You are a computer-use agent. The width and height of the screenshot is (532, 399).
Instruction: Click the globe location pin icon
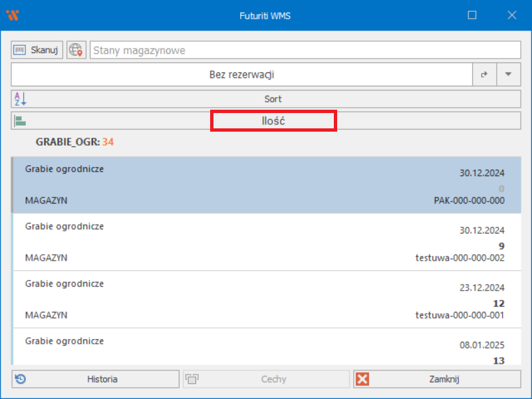[x=76, y=50]
